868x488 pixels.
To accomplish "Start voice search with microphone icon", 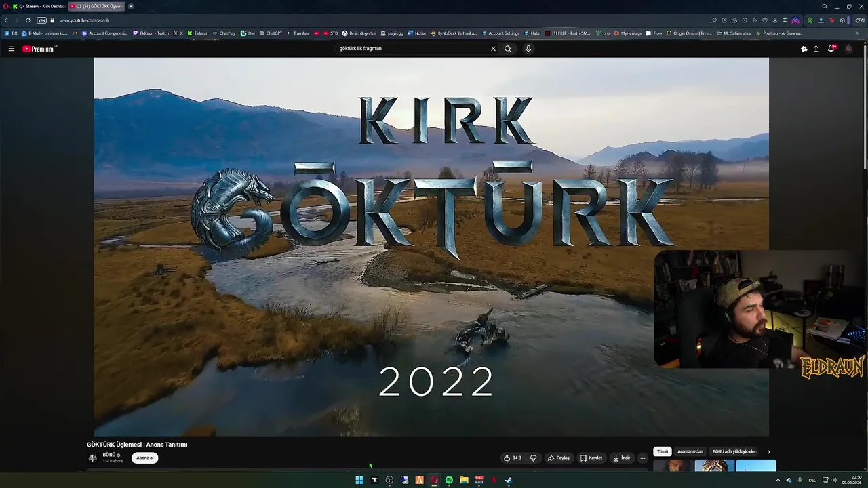I will (x=528, y=49).
